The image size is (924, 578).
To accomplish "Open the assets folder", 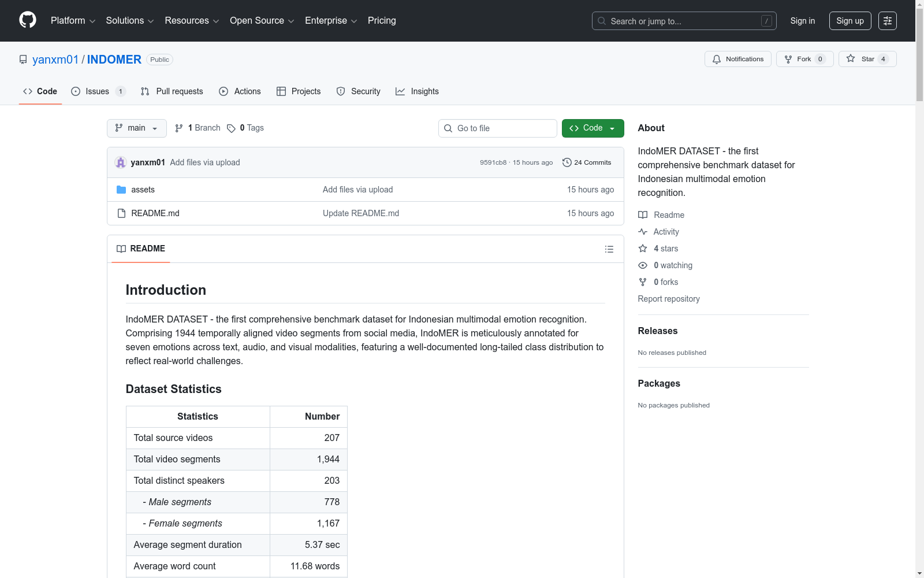I will coord(143,190).
